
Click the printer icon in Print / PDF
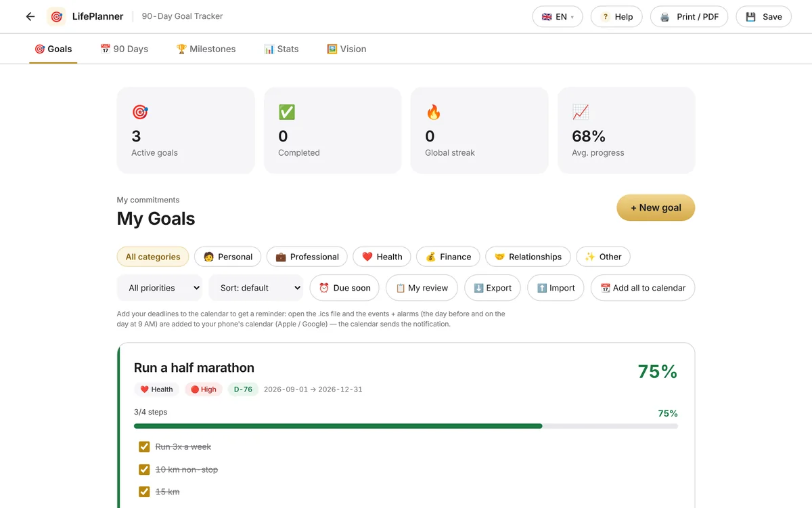pos(664,17)
